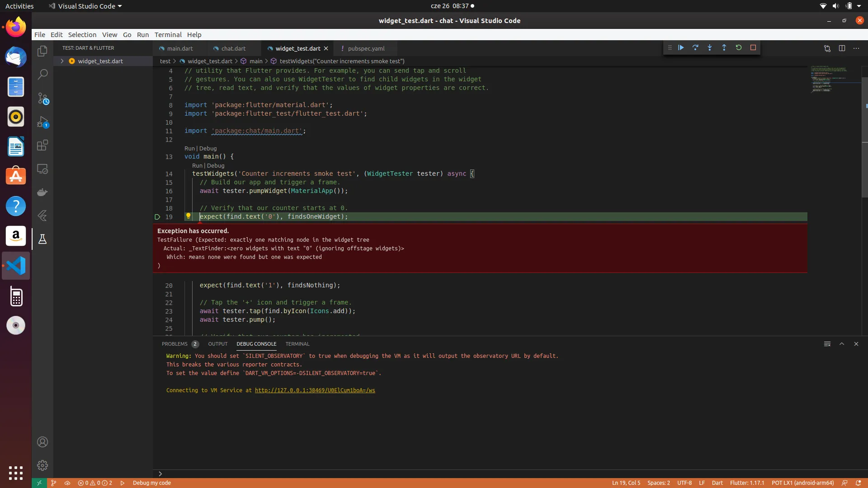The height and width of the screenshot is (488, 868).
Task: Click debug Continue button
Action: coord(681,48)
